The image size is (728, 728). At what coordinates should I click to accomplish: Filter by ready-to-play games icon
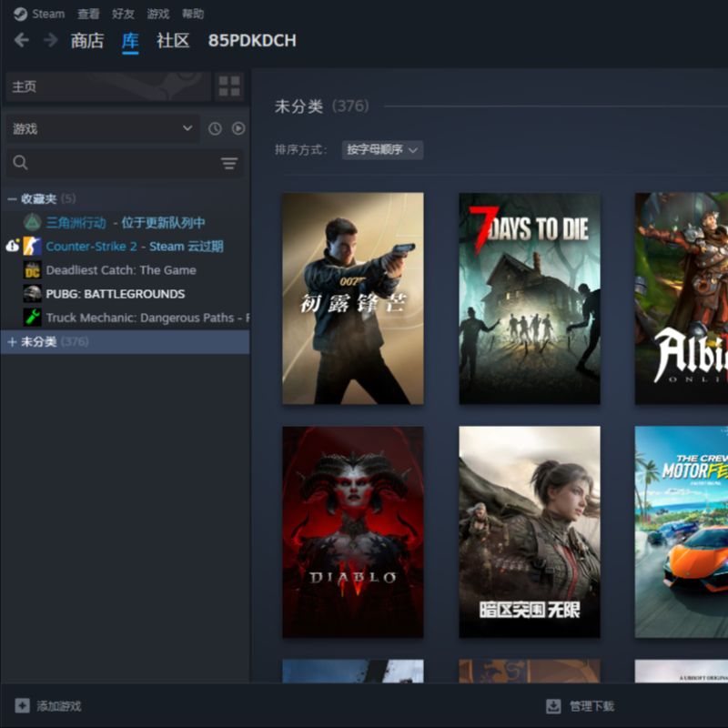pyautogui.click(x=238, y=128)
